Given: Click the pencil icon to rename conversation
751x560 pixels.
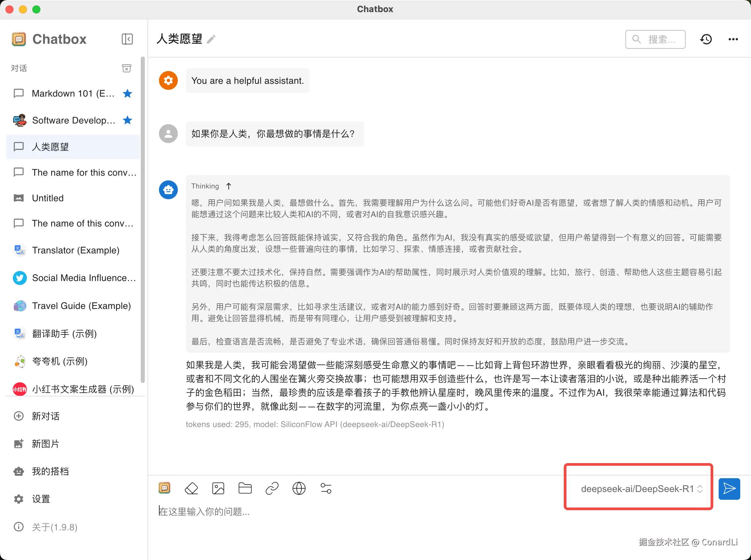Looking at the screenshot, I should [x=211, y=39].
